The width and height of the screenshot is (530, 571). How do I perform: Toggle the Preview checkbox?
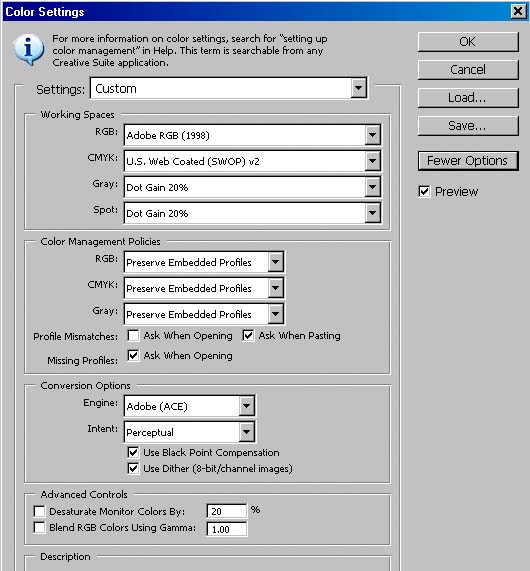coord(424,192)
